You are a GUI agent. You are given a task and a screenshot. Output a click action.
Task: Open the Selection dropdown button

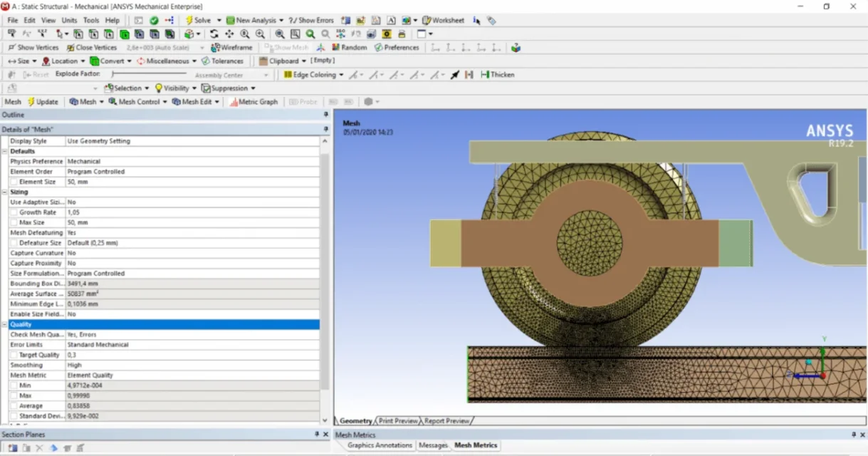tap(127, 88)
